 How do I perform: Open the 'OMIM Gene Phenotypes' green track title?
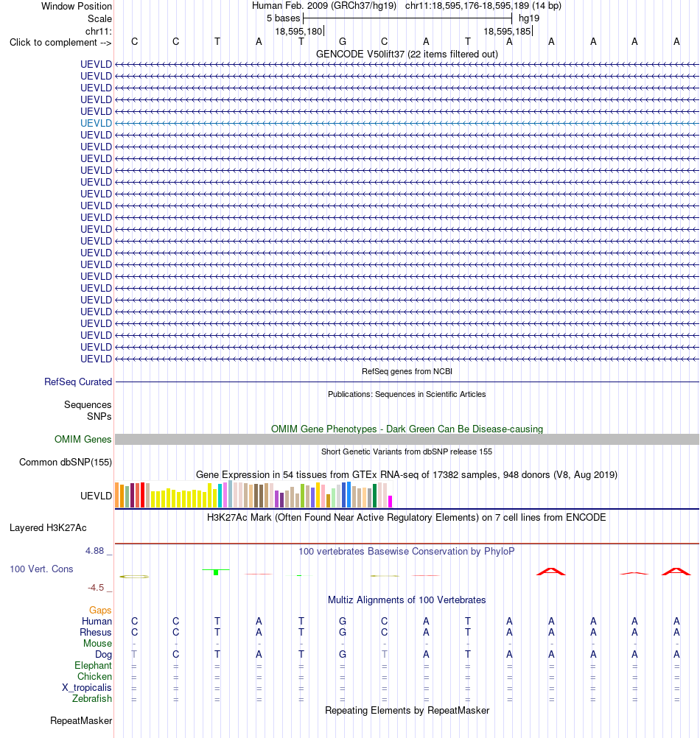point(407,429)
